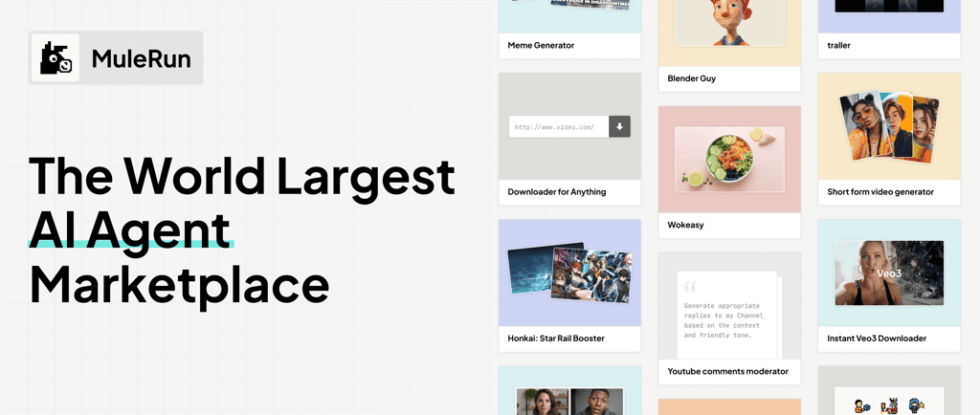Screen dimensions: 980x415
Task: Select the Wokeasy salad bowl thumbnail
Action: click(x=729, y=159)
